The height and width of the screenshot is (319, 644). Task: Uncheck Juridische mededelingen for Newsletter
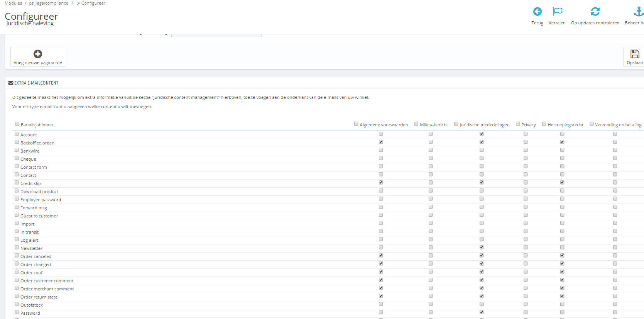coord(482,248)
